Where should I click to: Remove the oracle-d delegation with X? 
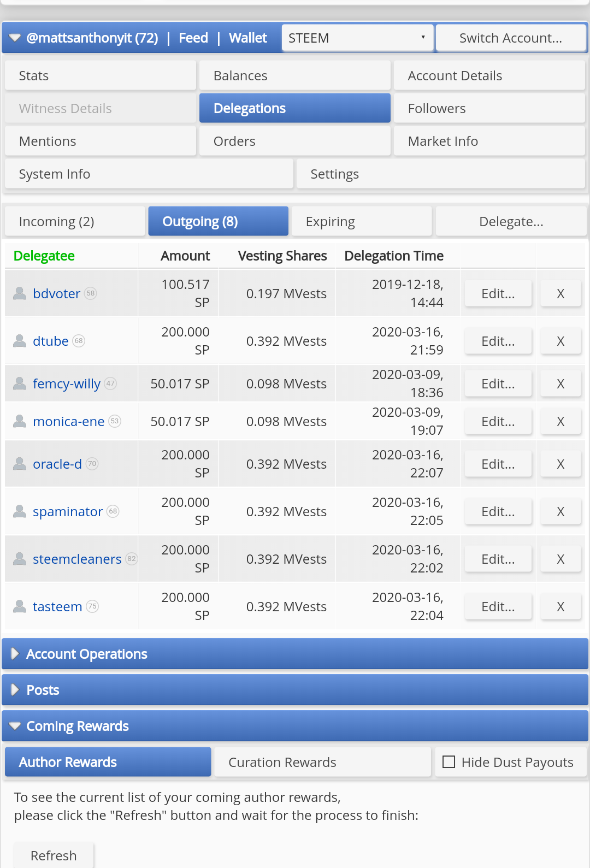[x=560, y=464]
